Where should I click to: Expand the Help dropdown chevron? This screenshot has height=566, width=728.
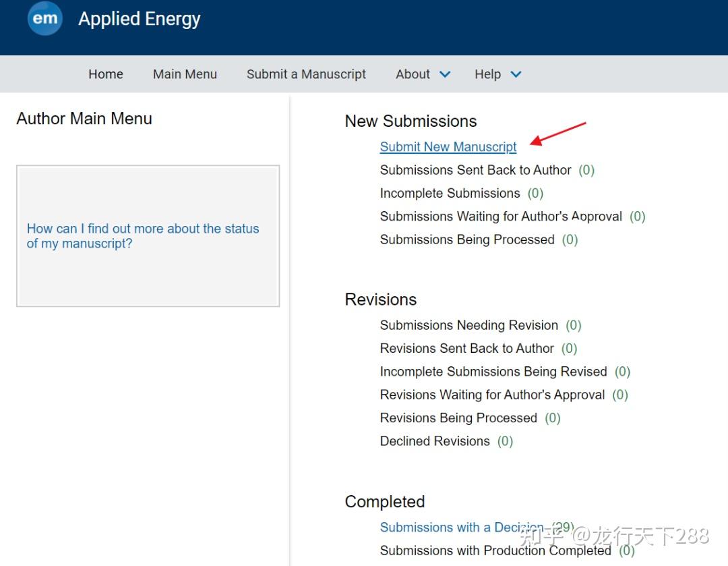pyautogui.click(x=516, y=74)
